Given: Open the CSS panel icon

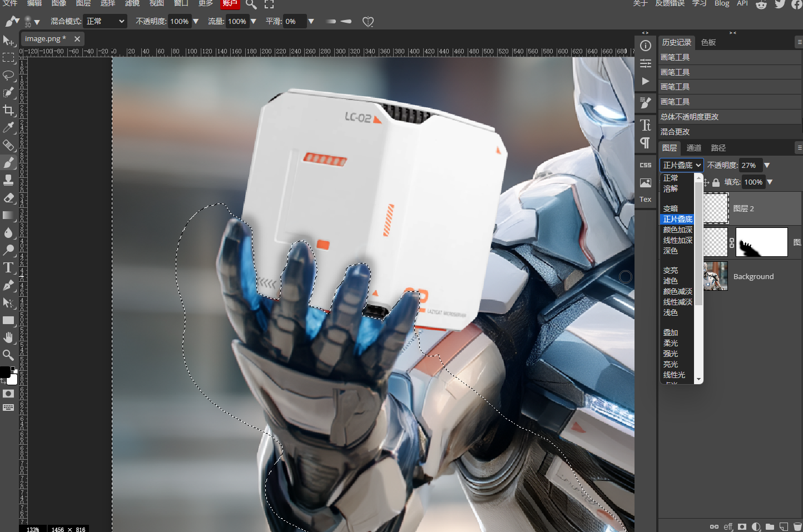Looking at the screenshot, I should [645, 165].
